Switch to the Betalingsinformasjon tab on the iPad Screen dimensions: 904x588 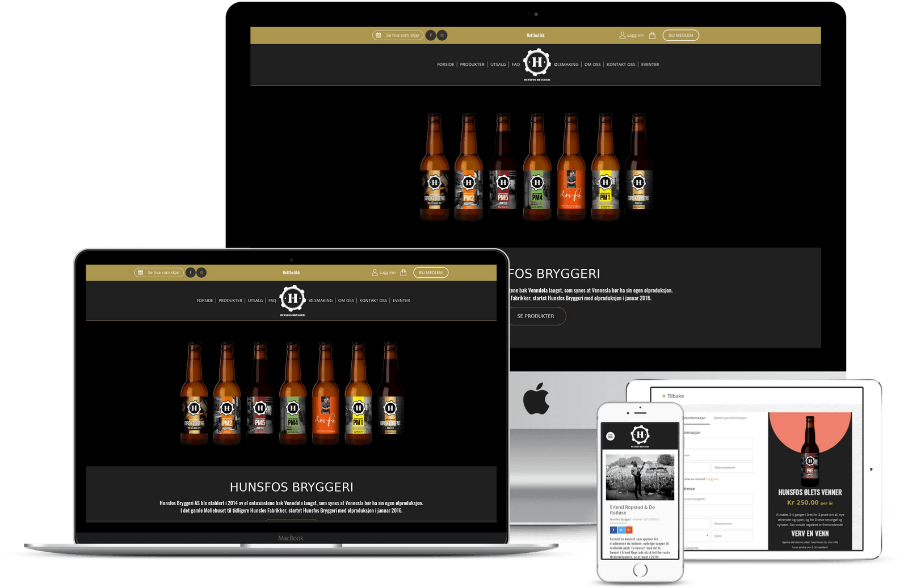tap(730, 418)
